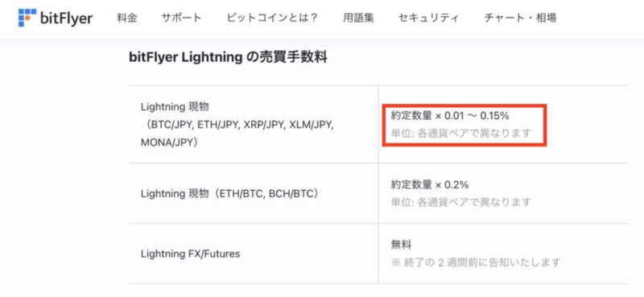Screen dimensions: 644x297
Task: Select the Lightning FX/Futures row label
Action: pyautogui.click(x=191, y=254)
